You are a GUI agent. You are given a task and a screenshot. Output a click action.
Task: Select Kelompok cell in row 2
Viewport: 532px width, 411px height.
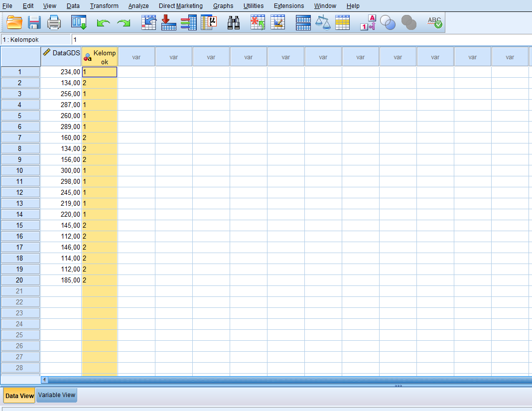point(100,83)
